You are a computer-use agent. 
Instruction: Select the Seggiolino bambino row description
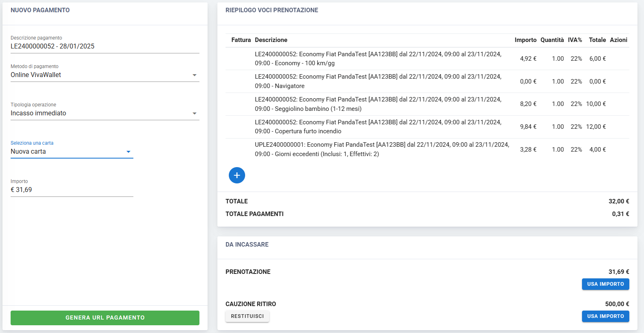pos(378,104)
